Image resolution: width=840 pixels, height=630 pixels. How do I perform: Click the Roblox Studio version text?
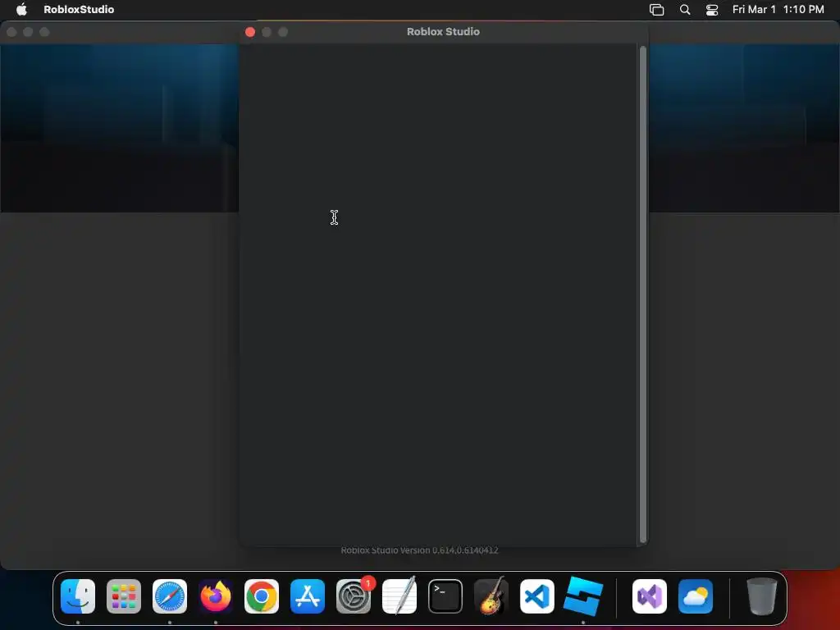click(419, 550)
